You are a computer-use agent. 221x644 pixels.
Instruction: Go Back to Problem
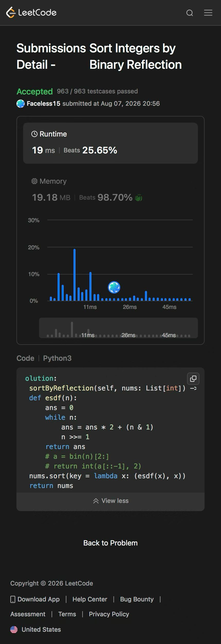click(110, 543)
